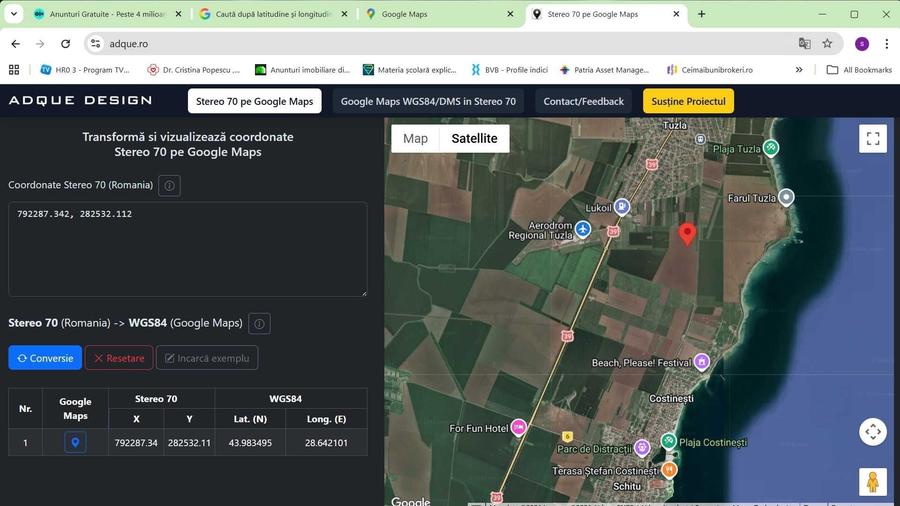Open Anunturi imobiliare bookmark
The width and height of the screenshot is (900, 506).
click(x=302, y=70)
